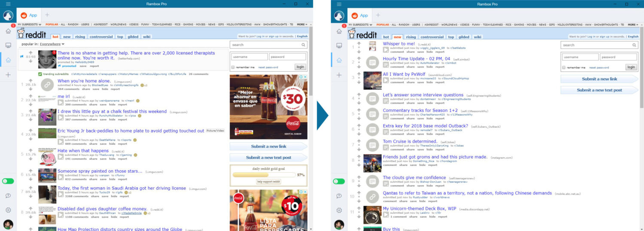Screen dimensions: 644x231
Task: Click login button in right window
Action: 631,67
